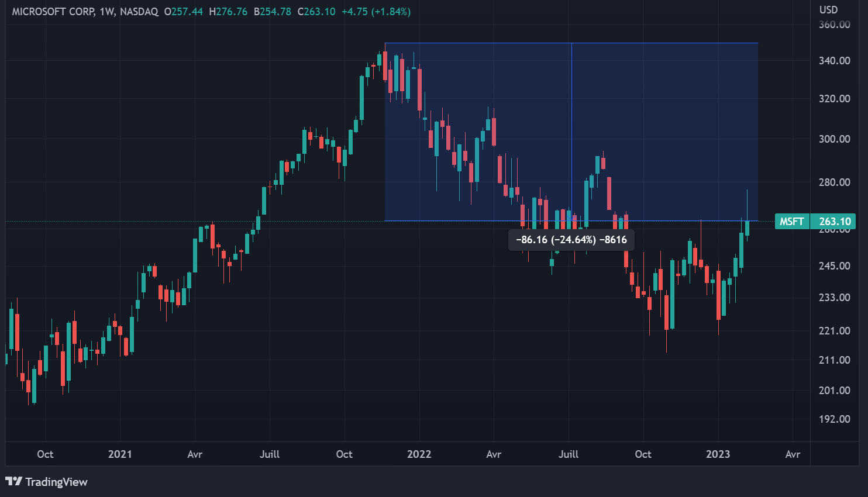Open the USD currency selector
The width and height of the screenshot is (868, 497).
[x=828, y=10]
